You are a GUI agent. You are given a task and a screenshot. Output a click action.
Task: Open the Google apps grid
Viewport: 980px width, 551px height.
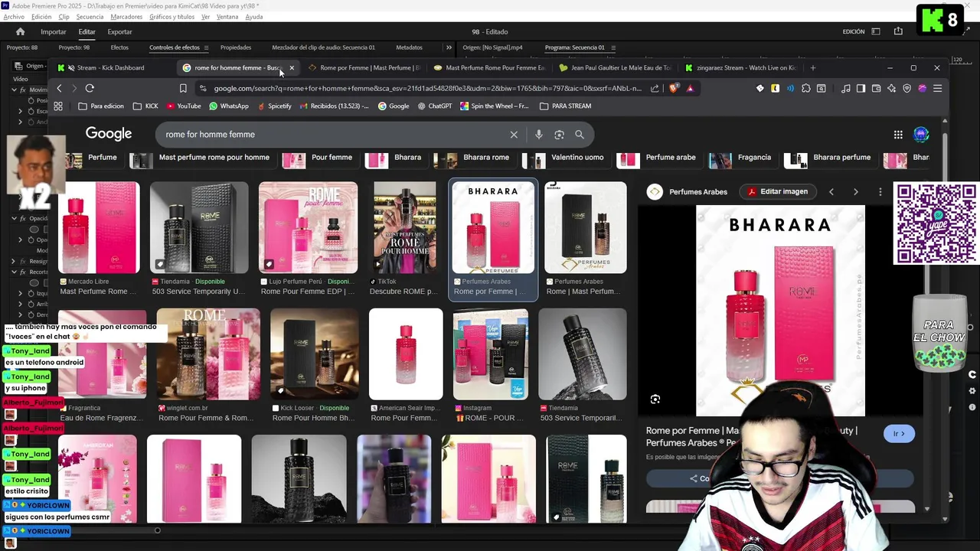point(898,135)
